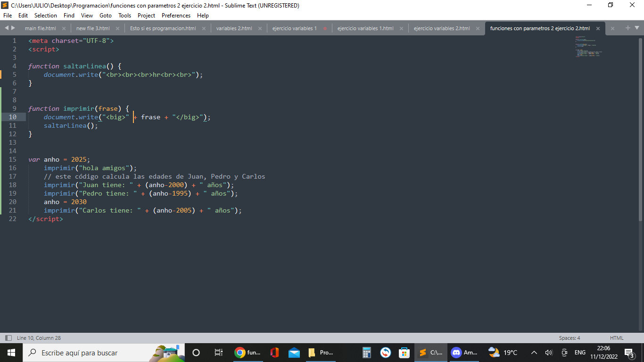Viewport: 644px width, 362px height.
Task: Click the unsaved dot on ejercicio variables 1 tab
Action: pyautogui.click(x=325, y=28)
